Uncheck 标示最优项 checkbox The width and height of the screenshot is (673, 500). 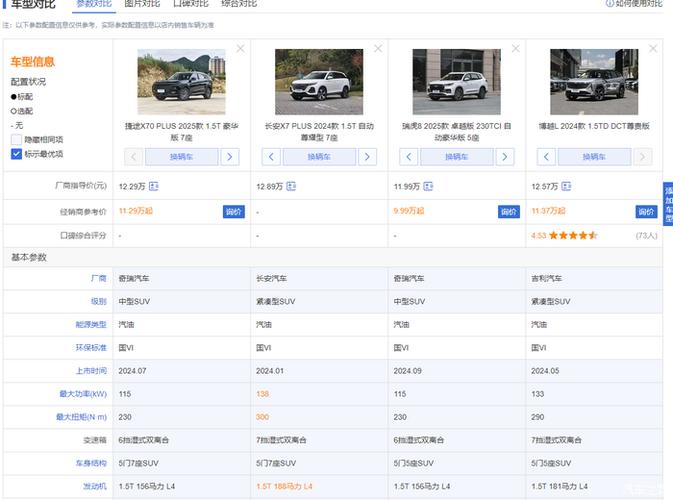[16, 154]
